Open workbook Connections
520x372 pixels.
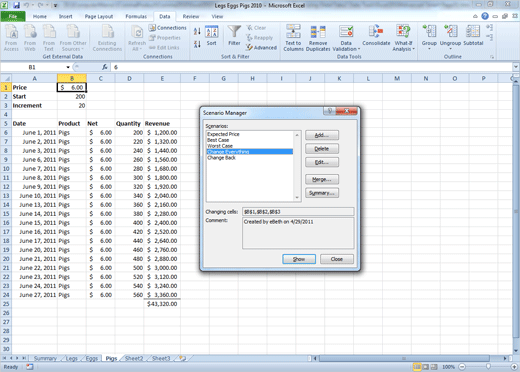click(x=168, y=28)
